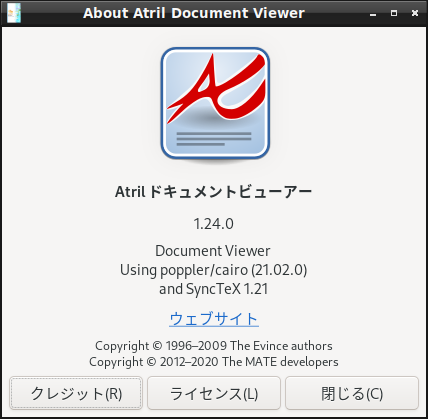Show the ライセンス(L) license information

point(214,393)
